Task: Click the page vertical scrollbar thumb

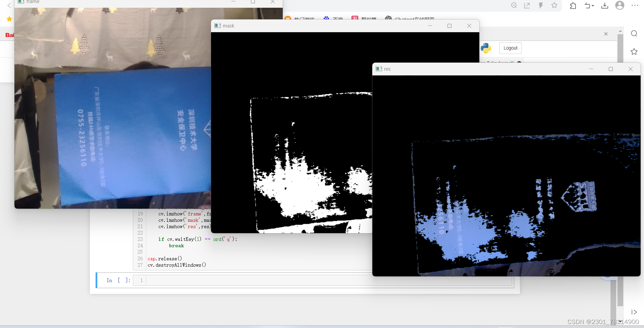Action: pyautogui.click(x=620, y=170)
